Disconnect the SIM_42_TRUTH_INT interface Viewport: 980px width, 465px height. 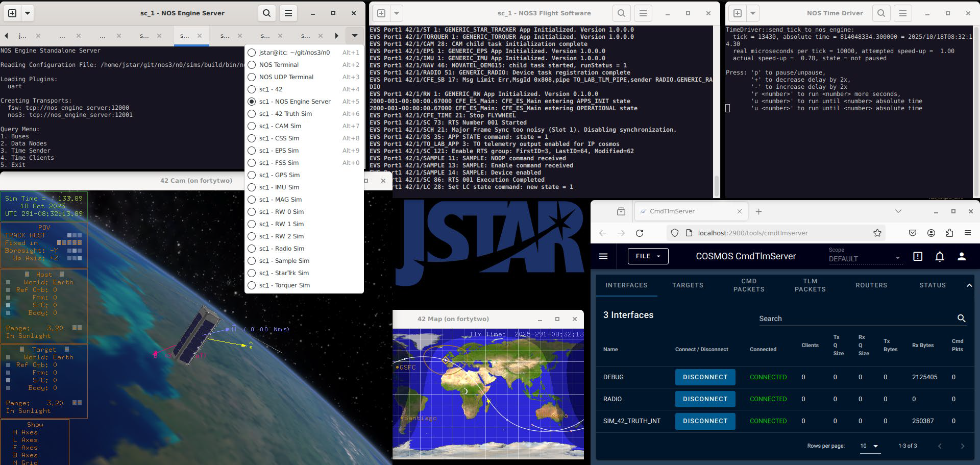(705, 421)
